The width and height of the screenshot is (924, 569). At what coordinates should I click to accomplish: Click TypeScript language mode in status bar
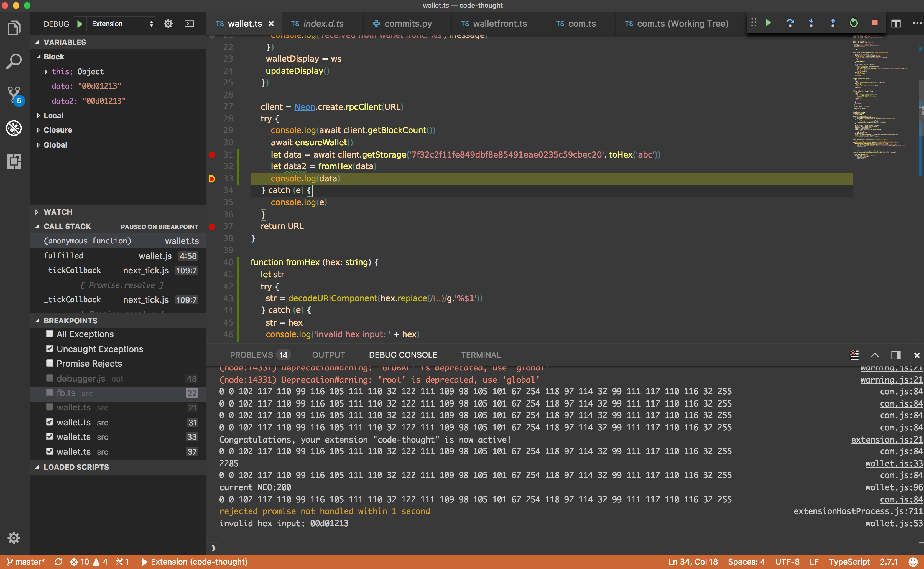click(x=849, y=562)
